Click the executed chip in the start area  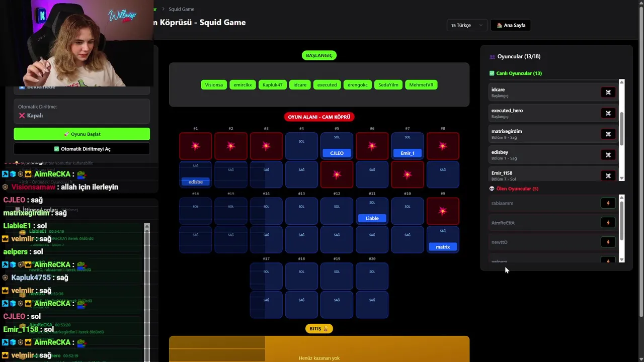pyautogui.click(x=327, y=85)
